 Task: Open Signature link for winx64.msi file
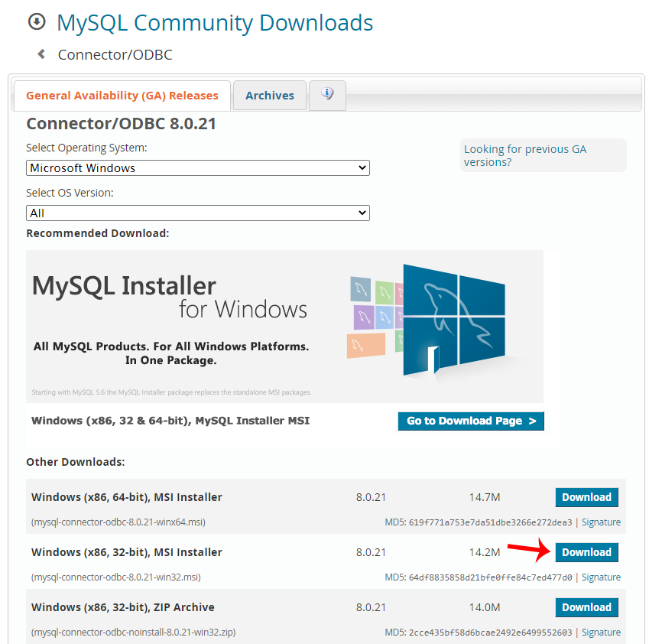601,522
